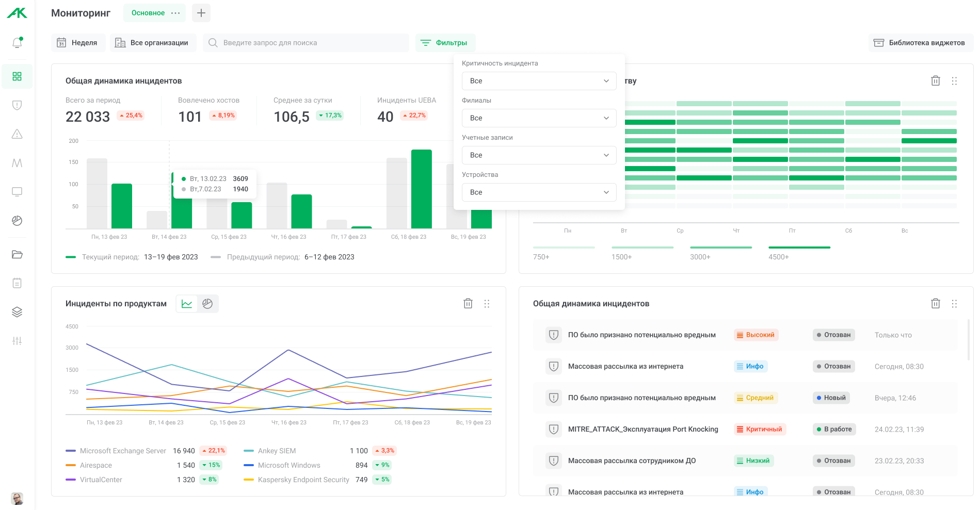Open Библиотека виджетов
Screen dimensions: 980x510
[921, 43]
